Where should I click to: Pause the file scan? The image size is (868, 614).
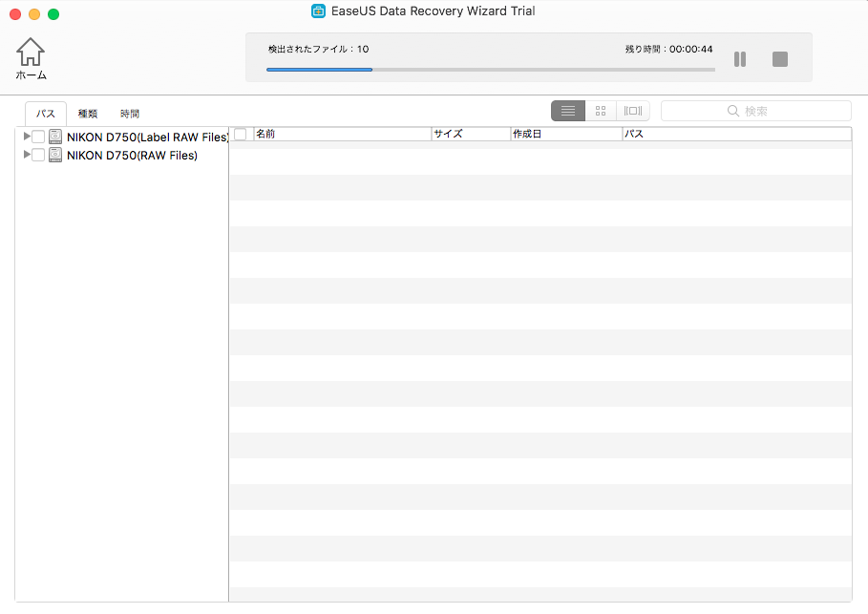coord(740,58)
